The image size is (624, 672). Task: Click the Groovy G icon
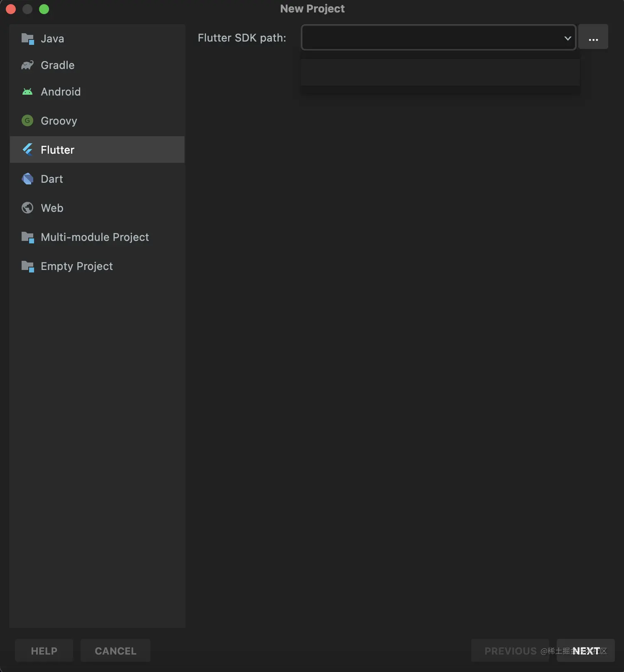click(x=27, y=120)
